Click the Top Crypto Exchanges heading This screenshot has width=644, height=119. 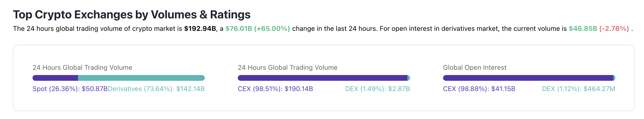pyautogui.click(x=132, y=15)
